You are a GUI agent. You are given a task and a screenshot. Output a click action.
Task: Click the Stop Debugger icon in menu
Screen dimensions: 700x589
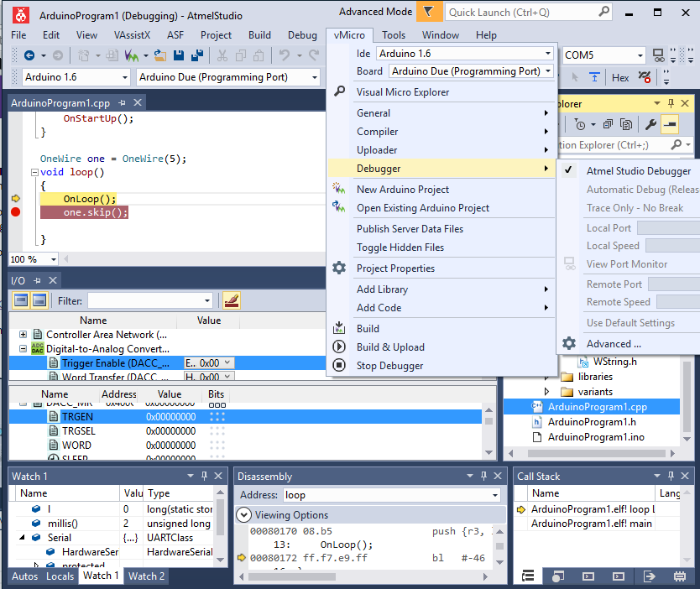[x=339, y=365]
